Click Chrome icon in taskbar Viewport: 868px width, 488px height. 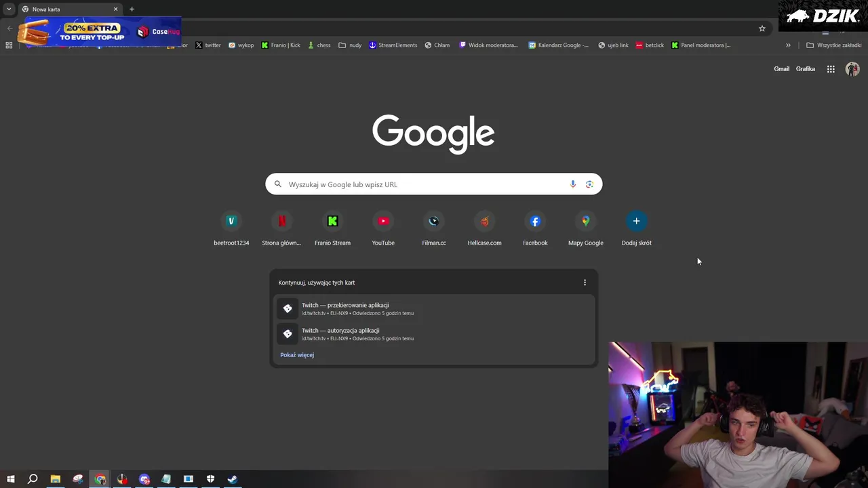coord(100,479)
